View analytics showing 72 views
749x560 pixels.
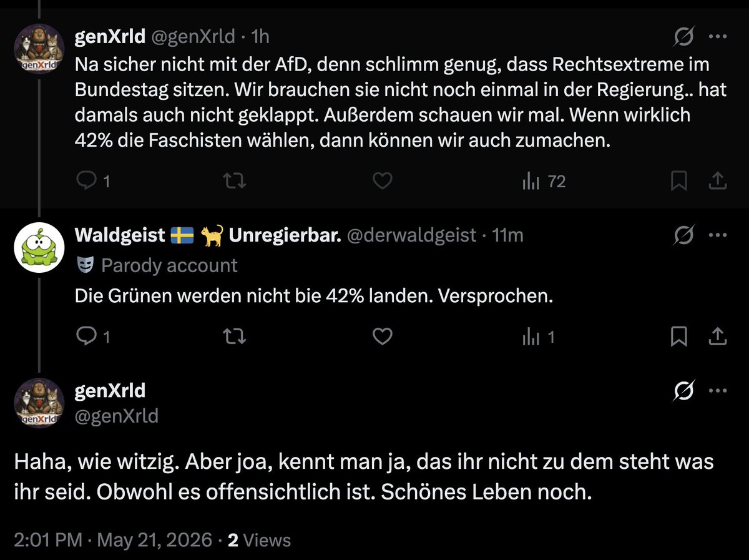[543, 182]
